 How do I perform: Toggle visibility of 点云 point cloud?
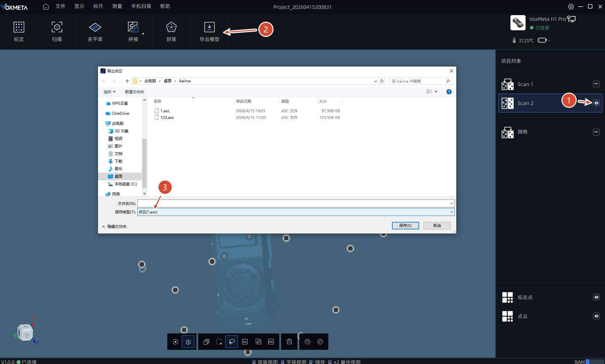click(596, 316)
